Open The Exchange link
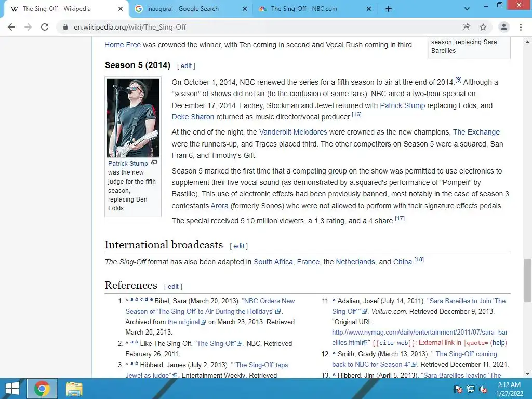This screenshot has height=399, width=532. coord(476,132)
